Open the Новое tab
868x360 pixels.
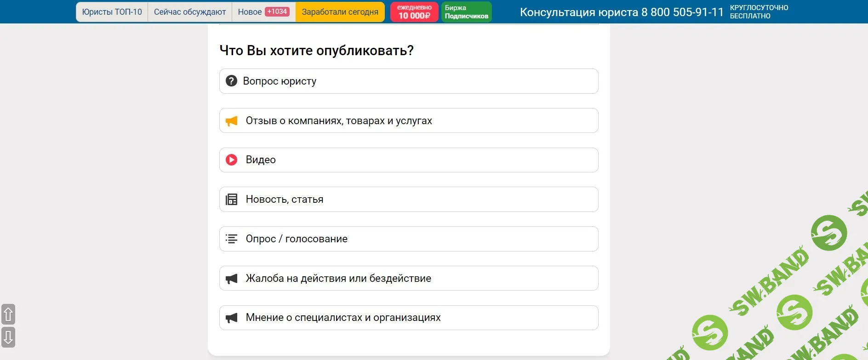[x=250, y=12]
